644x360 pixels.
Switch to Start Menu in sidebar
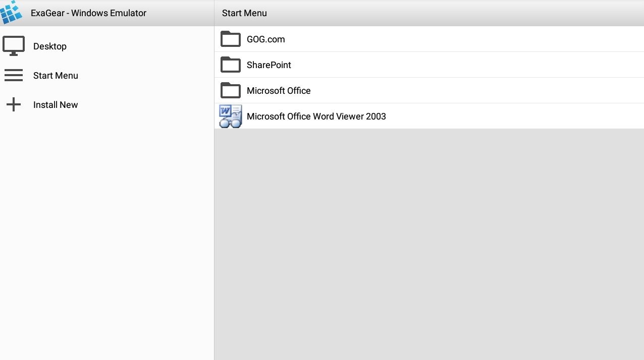tap(56, 76)
